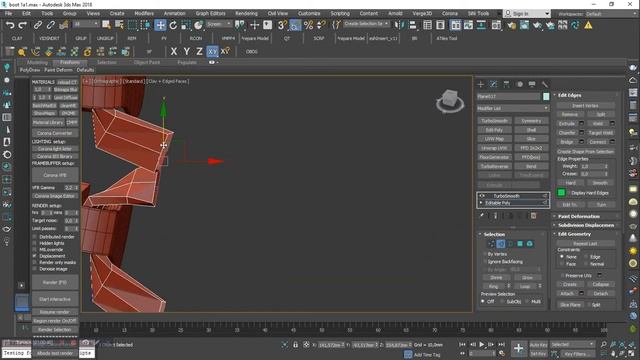This screenshot has width=640, height=360.
Task: Select the Link tool icon
Action: pos(38,25)
